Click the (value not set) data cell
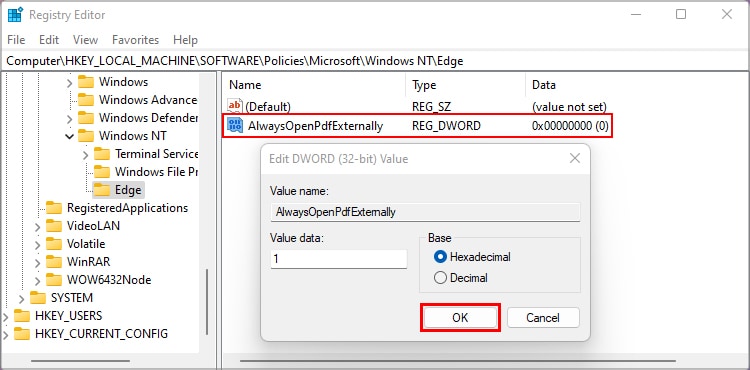Screen dimensions: 750x370 pos(569,107)
